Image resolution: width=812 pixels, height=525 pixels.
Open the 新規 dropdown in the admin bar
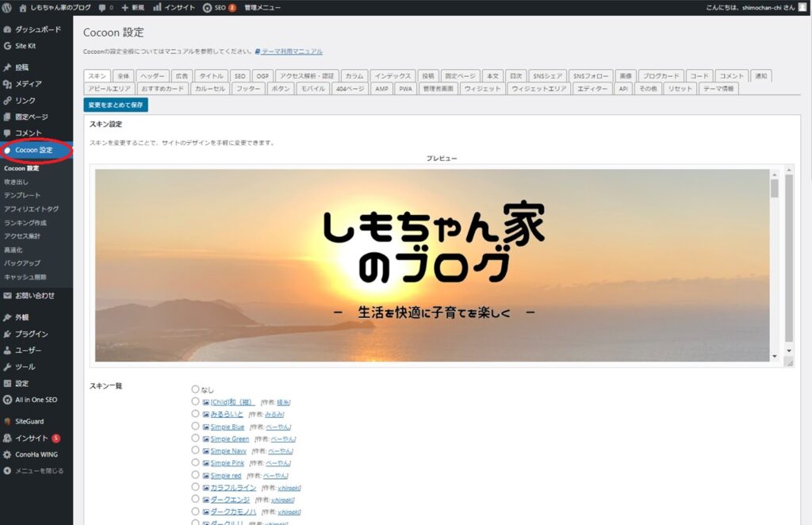click(133, 8)
